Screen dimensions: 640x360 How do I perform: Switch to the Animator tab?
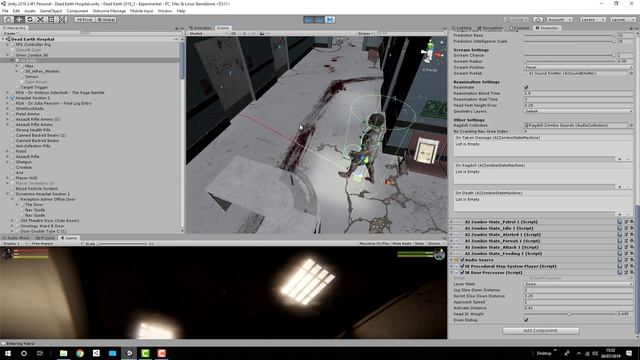click(200, 28)
